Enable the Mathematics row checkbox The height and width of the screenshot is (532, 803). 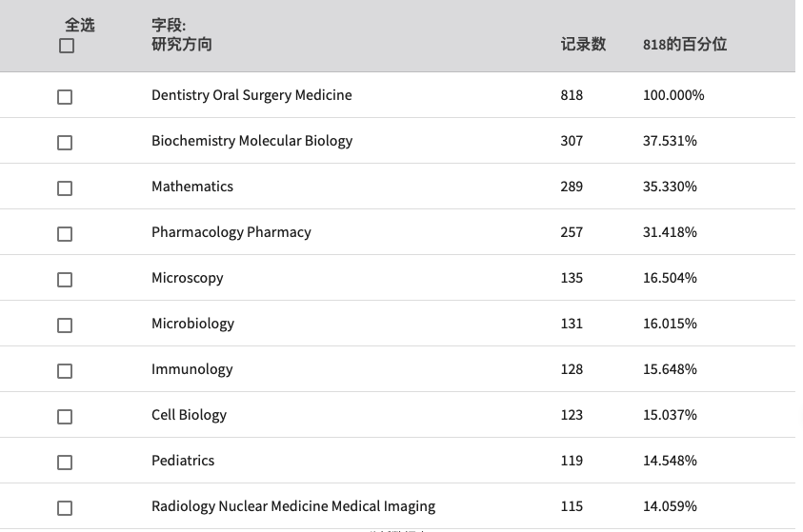pos(65,188)
